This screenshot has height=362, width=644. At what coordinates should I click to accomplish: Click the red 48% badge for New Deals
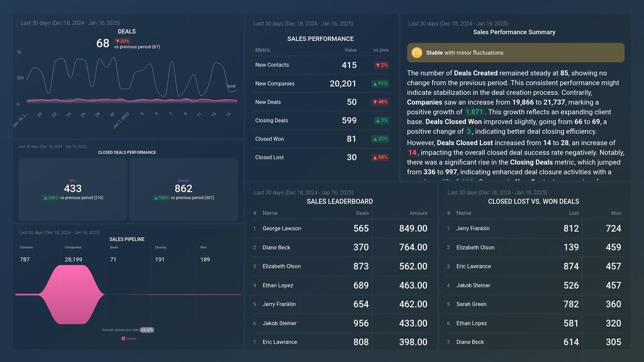pos(380,102)
